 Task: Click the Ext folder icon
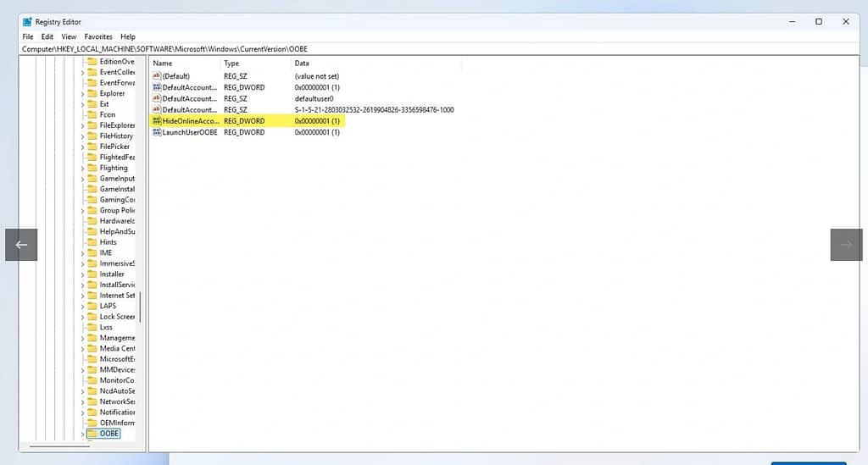(92, 104)
